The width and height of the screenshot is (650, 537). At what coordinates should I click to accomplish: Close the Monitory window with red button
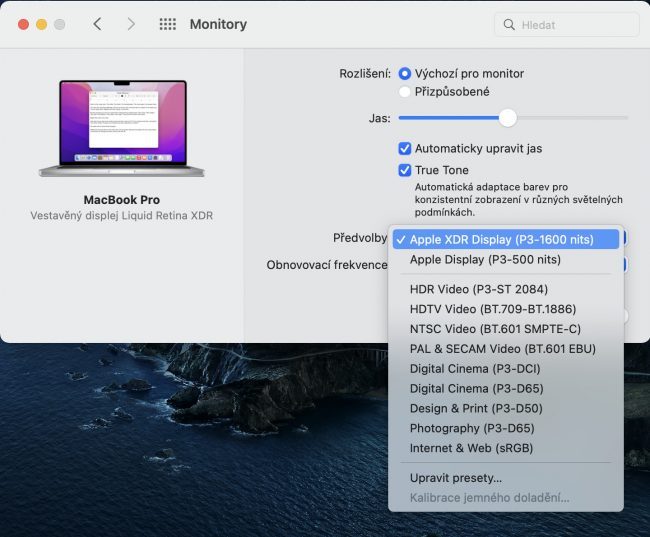pos(24,24)
